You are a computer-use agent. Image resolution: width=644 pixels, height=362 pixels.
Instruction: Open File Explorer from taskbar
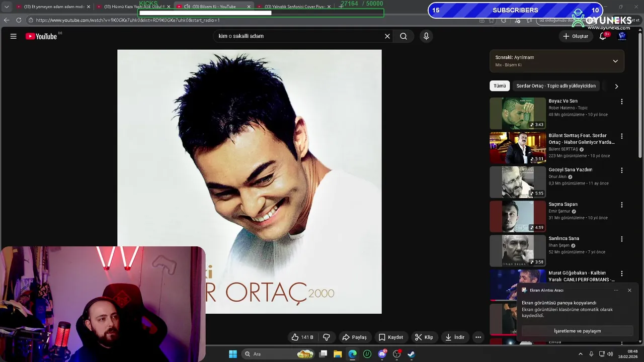(338, 354)
